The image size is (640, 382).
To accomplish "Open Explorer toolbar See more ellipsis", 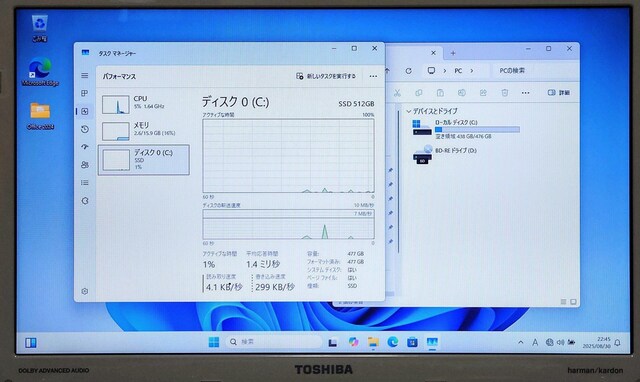I will point(526,93).
